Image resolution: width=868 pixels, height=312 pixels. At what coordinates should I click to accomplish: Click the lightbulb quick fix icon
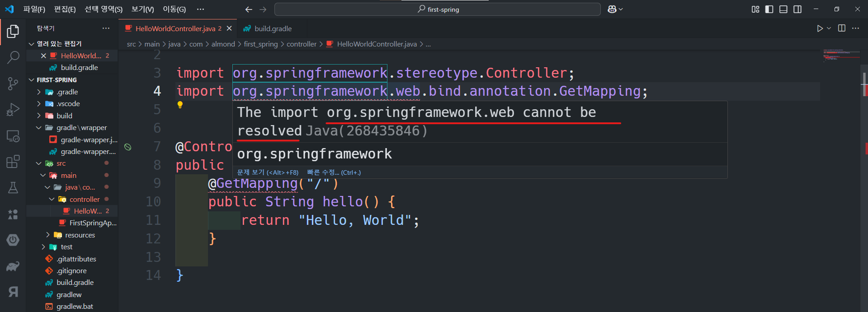(x=180, y=105)
